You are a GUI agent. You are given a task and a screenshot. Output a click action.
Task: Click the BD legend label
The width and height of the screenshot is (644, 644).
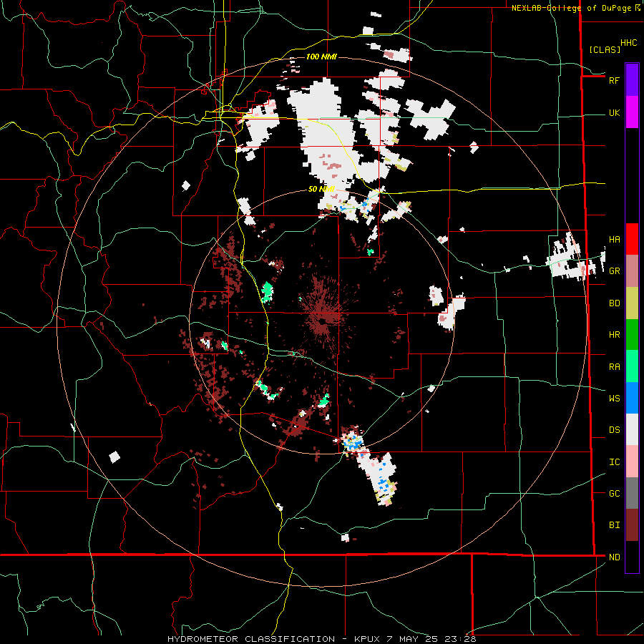click(x=614, y=303)
